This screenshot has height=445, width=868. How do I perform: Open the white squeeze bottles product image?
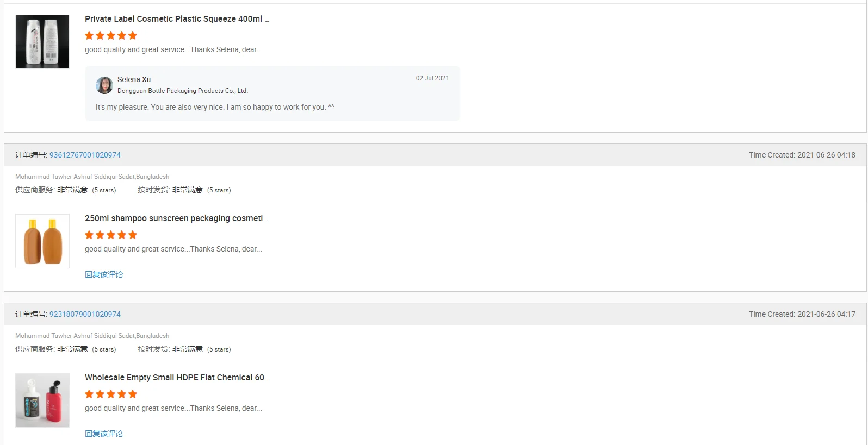[x=42, y=42]
